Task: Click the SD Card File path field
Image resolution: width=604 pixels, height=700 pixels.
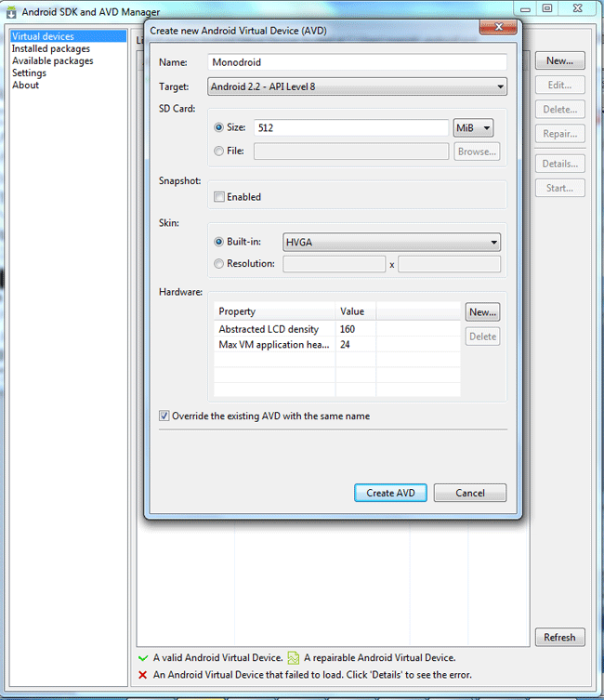Action: click(351, 152)
